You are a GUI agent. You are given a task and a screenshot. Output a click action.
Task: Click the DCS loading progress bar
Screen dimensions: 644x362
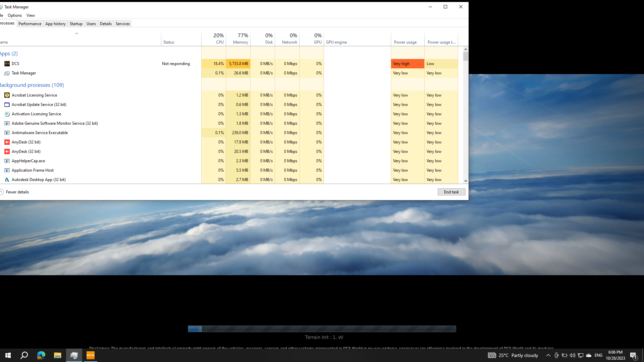point(322,329)
